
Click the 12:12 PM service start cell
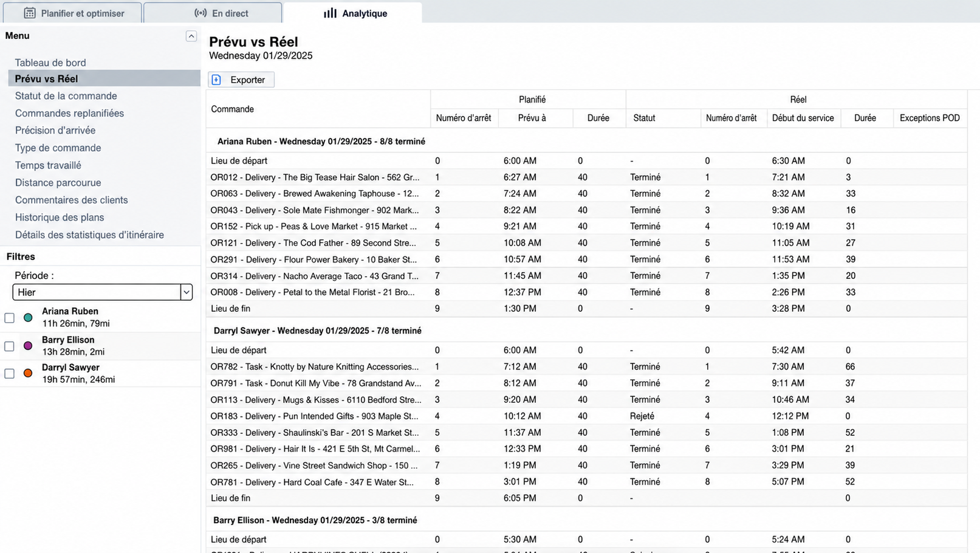pyautogui.click(x=790, y=416)
